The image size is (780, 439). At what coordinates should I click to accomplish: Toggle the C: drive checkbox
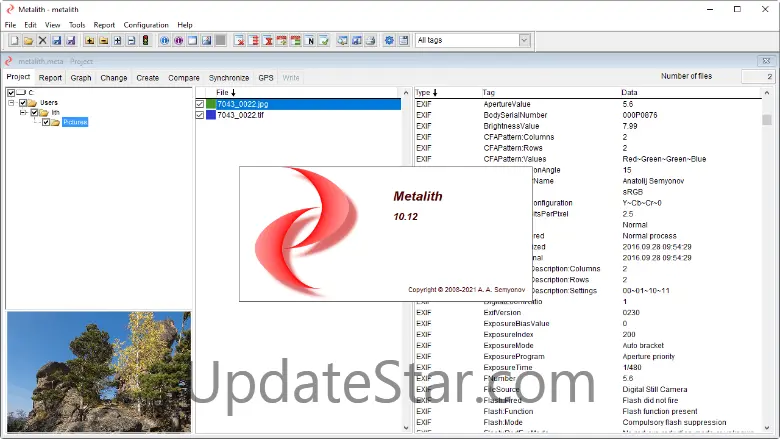pyautogui.click(x=11, y=92)
